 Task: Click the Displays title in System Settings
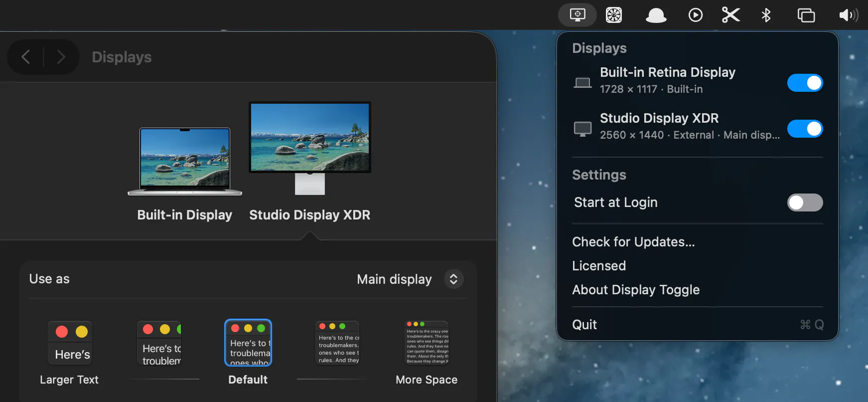coord(122,57)
